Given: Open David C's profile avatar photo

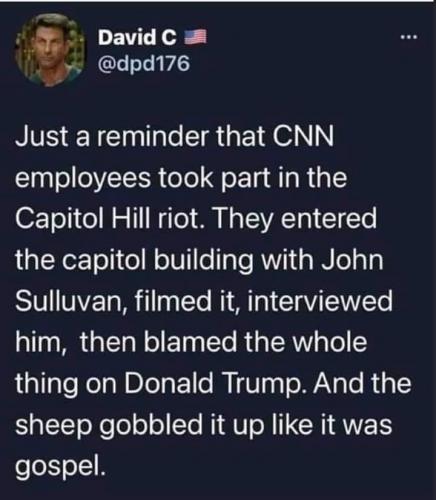Looking at the screenshot, I should [x=49, y=50].
